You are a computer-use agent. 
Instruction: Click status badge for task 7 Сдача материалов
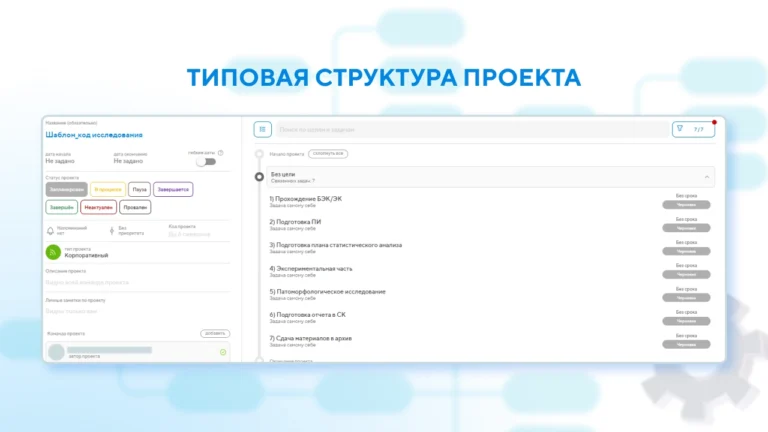(686, 345)
